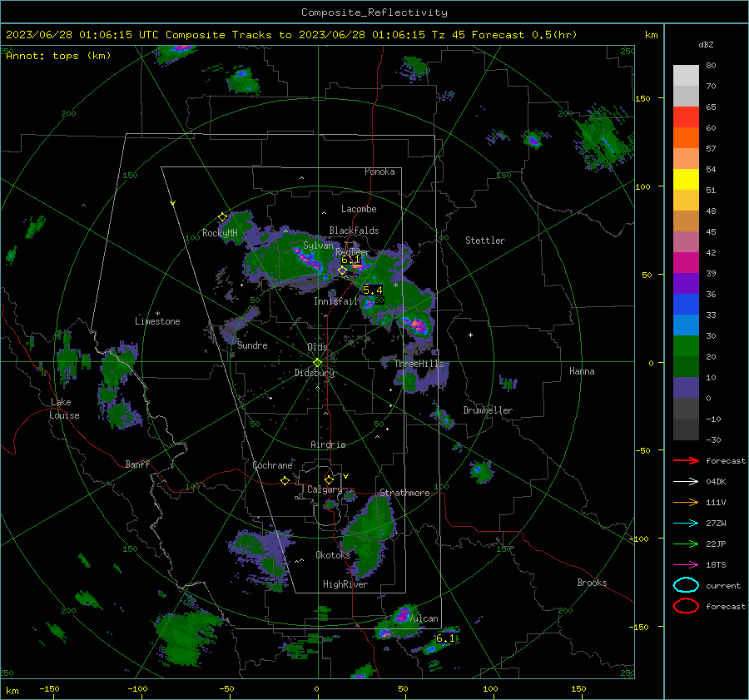This screenshot has width=749, height=700.
Task: Click the Strathmore town label
Action: coord(404,493)
